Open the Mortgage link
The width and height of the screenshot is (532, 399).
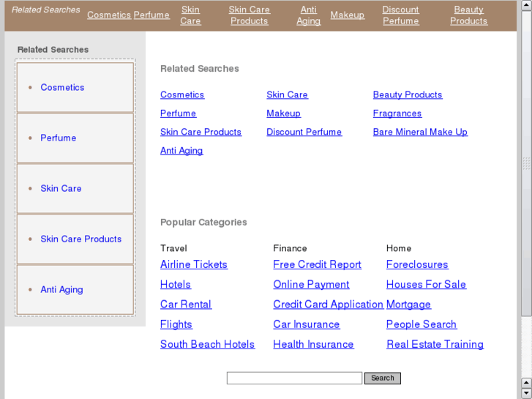[408, 305]
